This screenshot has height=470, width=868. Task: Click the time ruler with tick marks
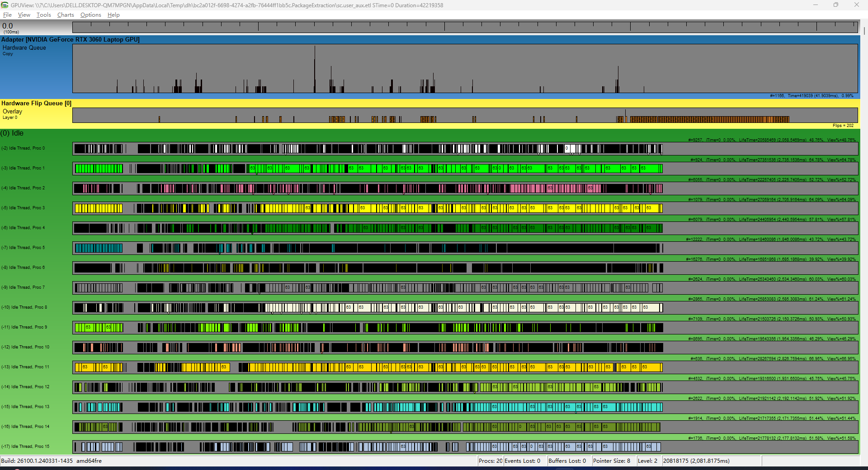pos(465,27)
